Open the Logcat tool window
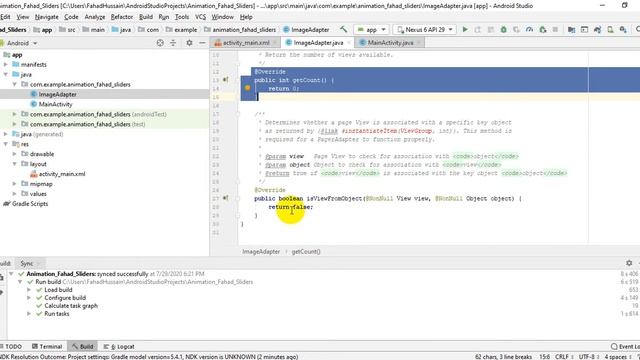The height and width of the screenshot is (360, 640). (x=119, y=347)
